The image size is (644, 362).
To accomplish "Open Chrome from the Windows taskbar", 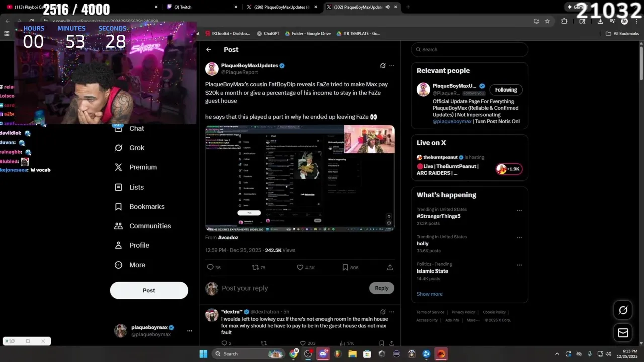I will 294,354.
